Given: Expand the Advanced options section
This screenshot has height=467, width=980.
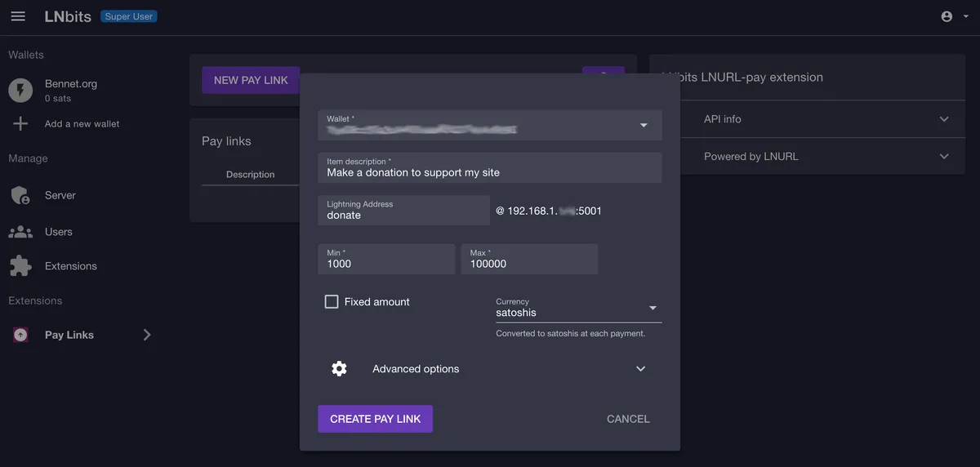Looking at the screenshot, I should [640, 369].
